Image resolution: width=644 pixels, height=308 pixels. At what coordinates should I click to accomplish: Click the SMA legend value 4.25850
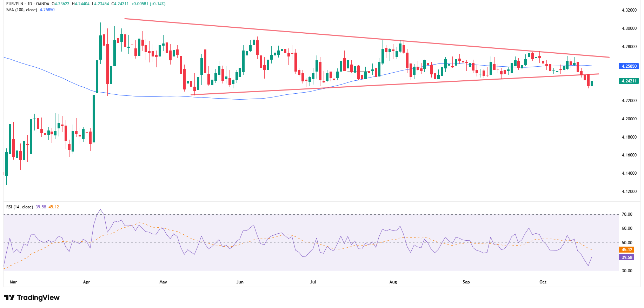click(47, 10)
